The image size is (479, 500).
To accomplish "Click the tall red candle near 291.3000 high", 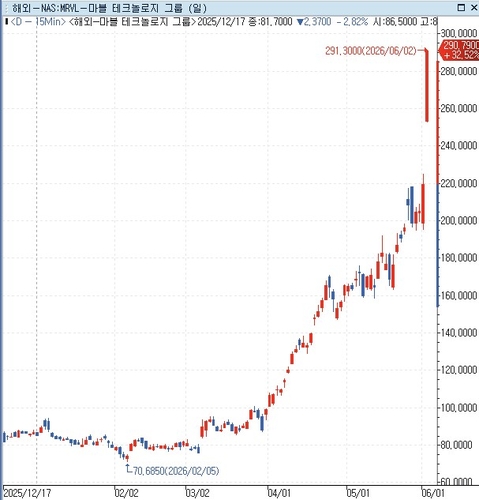I will (427, 85).
